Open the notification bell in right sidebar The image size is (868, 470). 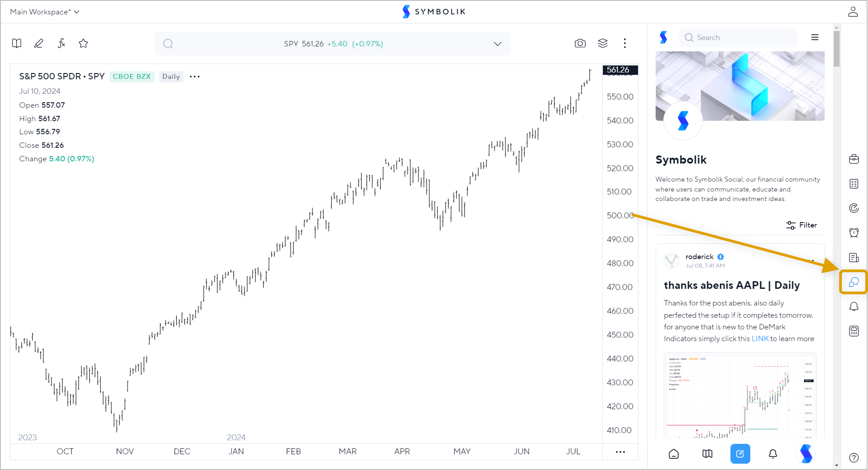pos(854,307)
